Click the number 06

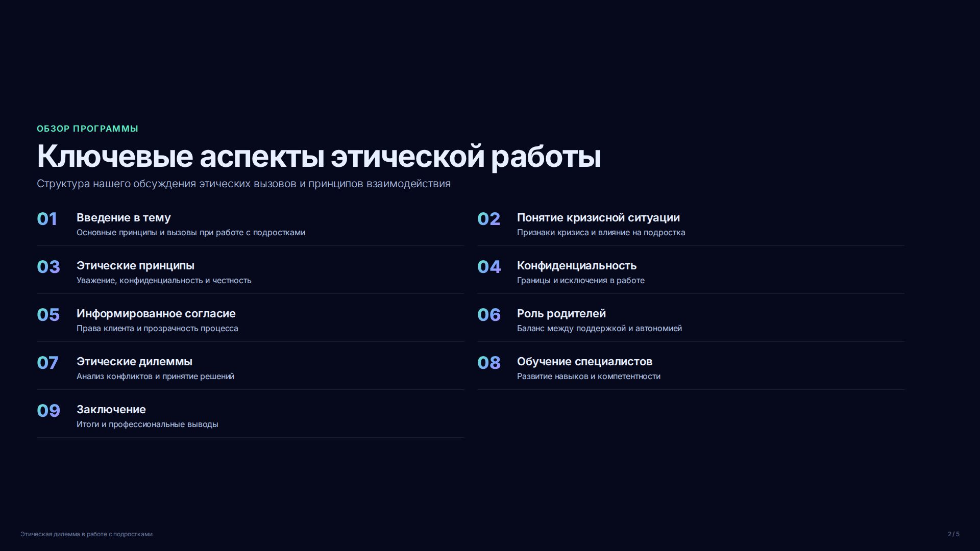click(x=489, y=315)
